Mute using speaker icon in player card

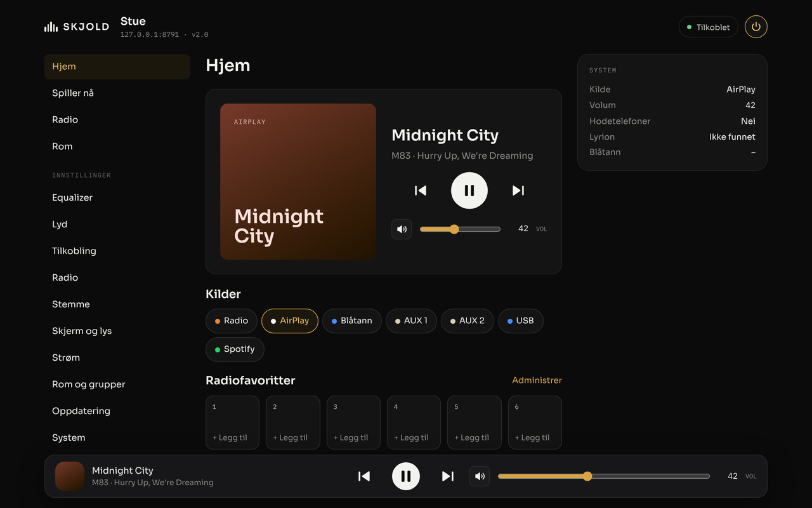pos(402,229)
